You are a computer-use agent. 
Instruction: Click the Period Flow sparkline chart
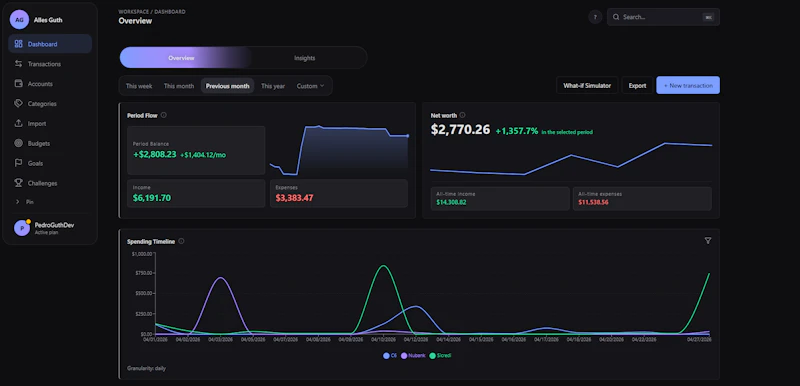339,150
